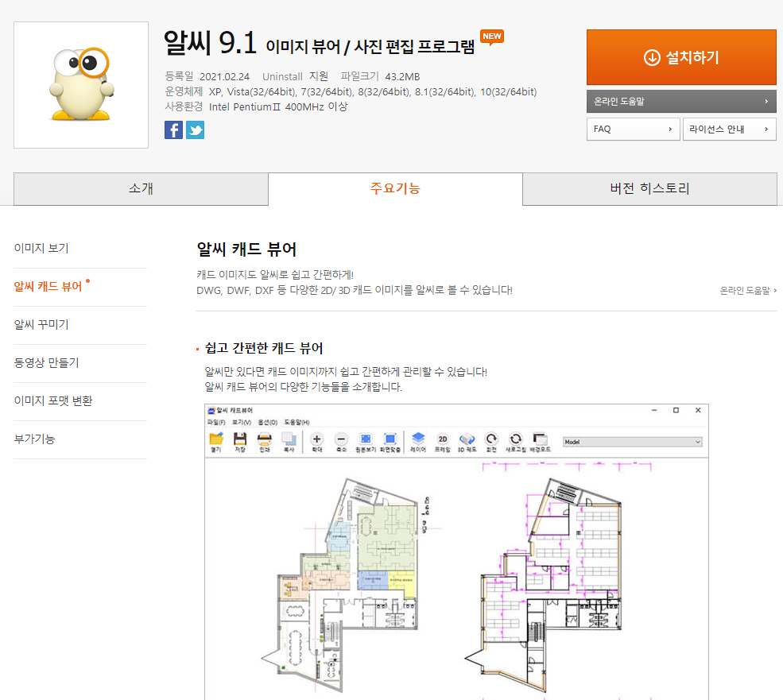Share via the Twitter icon
783x700 pixels.
pos(196,130)
